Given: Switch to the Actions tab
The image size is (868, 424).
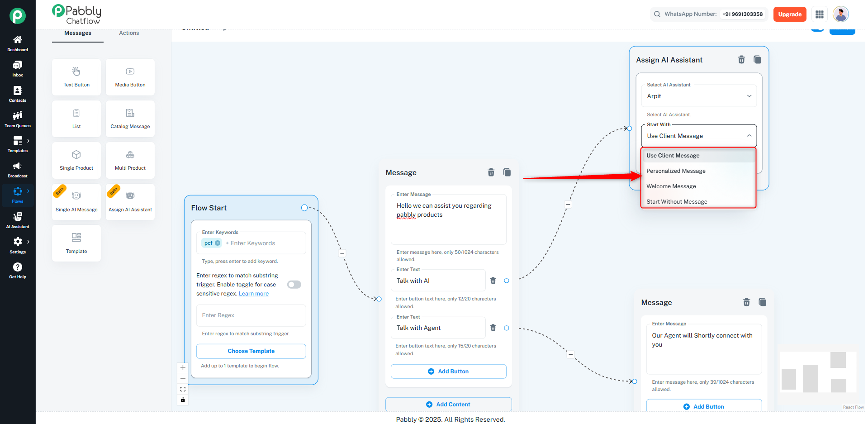Looking at the screenshot, I should click(129, 33).
